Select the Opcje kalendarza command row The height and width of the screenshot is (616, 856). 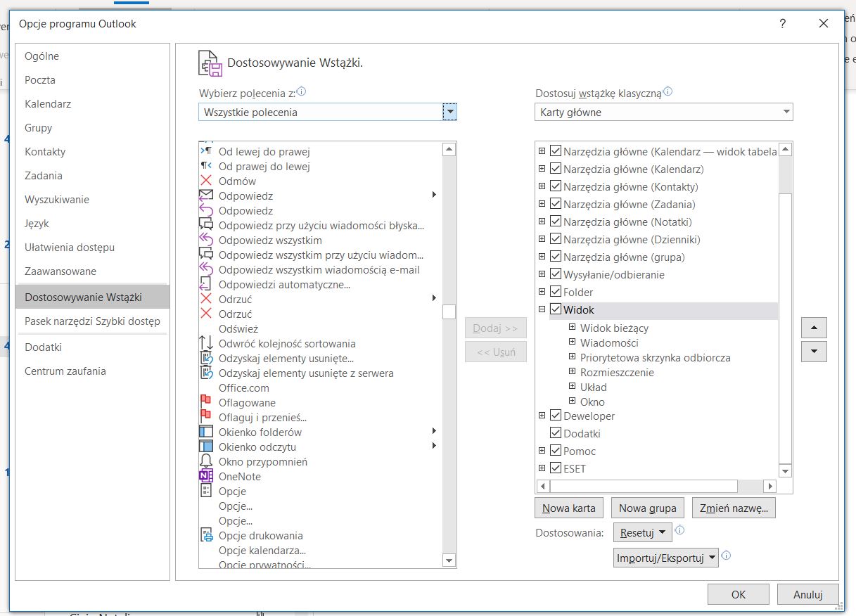click(x=319, y=550)
